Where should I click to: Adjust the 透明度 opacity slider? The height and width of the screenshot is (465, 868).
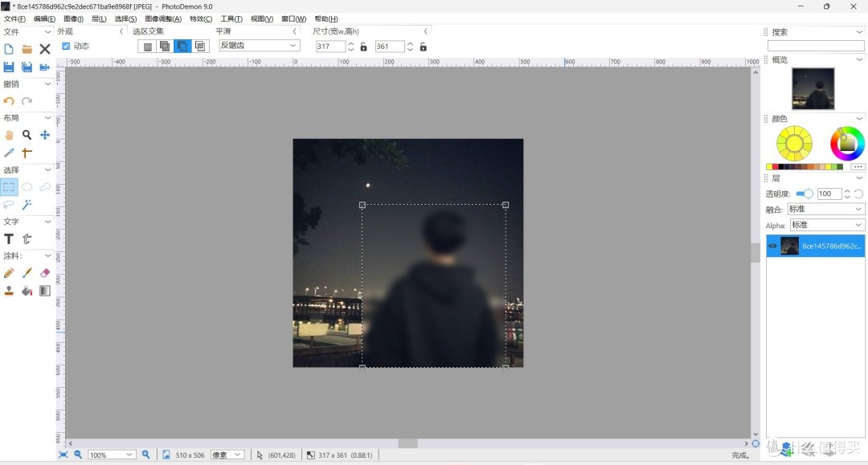click(x=805, y=194)
